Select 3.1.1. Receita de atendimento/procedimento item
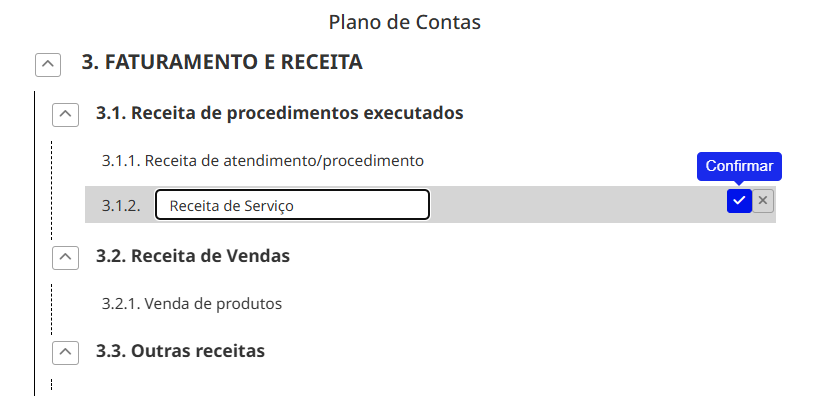The height and width of the screenshot is (399, 814). [x=263, y=161]
